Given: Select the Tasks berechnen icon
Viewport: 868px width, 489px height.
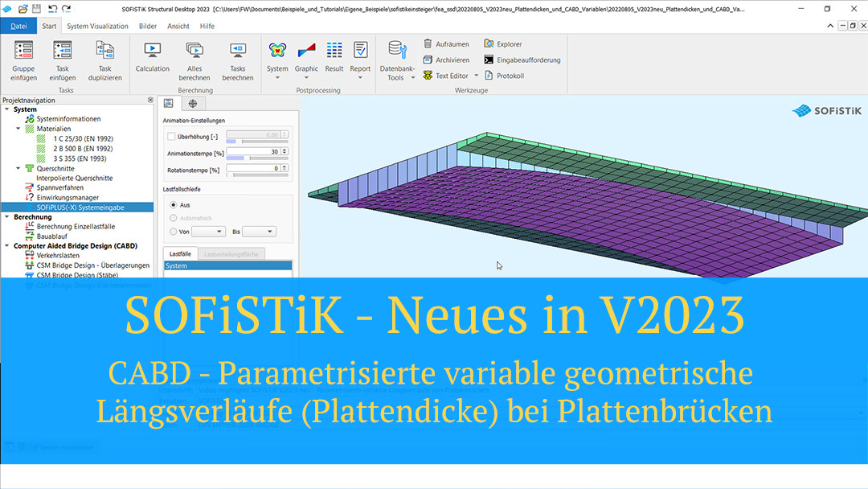Looking at the screenshot, I should click(x=238, y=58).
